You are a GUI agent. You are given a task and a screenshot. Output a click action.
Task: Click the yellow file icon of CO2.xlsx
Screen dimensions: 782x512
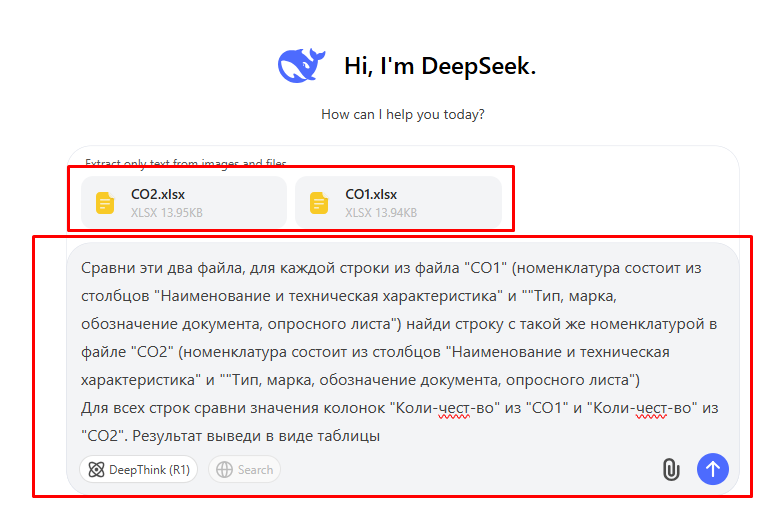pyautogui.click(x=105, y=203)
